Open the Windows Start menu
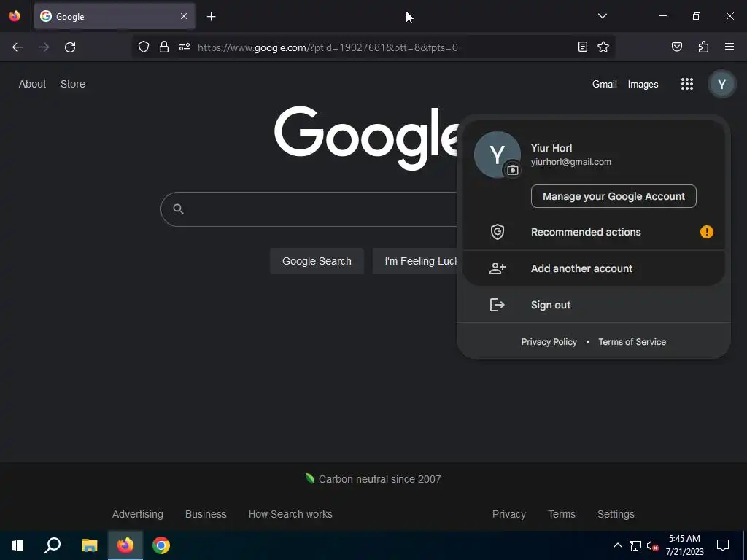 (18, 545)
